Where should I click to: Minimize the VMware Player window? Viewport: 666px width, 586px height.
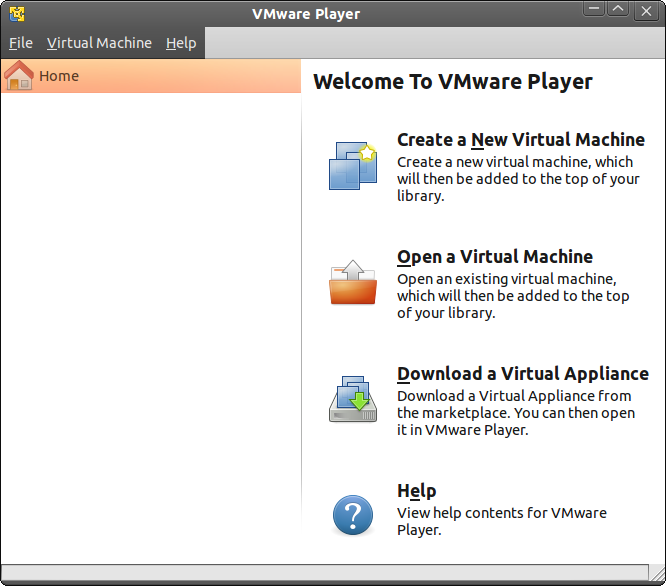pyautogui.click(x=594, y=9)
